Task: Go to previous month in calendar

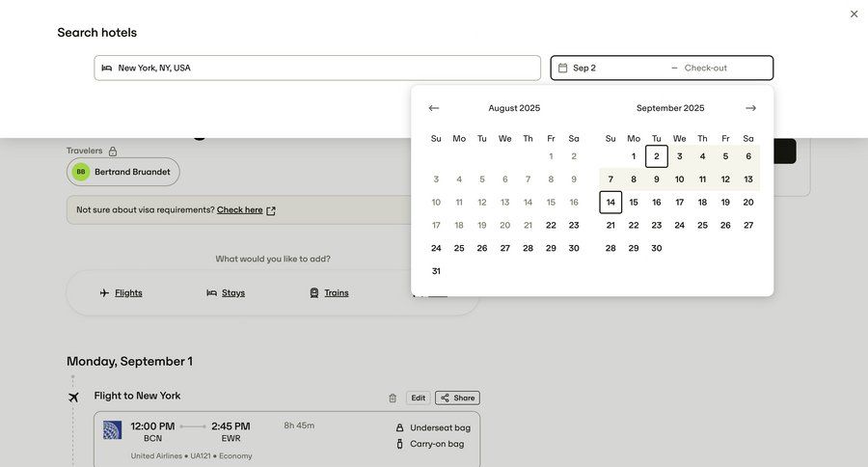Action: coord(433,108)
